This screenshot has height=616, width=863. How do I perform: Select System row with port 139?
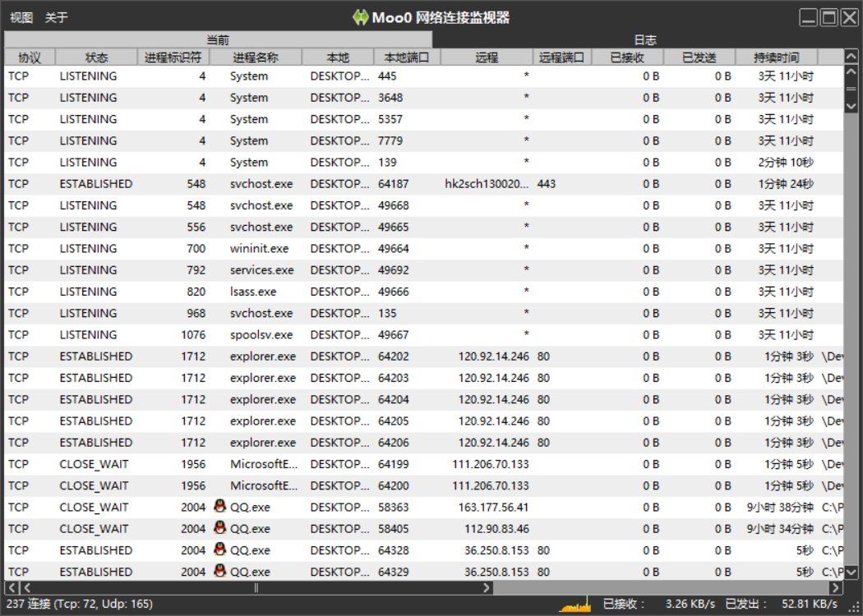click(x=424, y=163)
